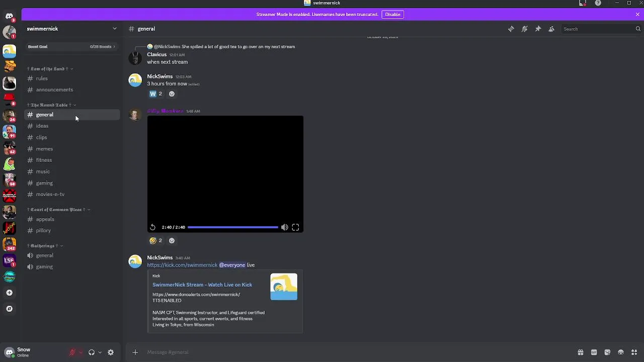Enter video fullscreen mode
644x362 pixels.
click(x=295, y=227)
